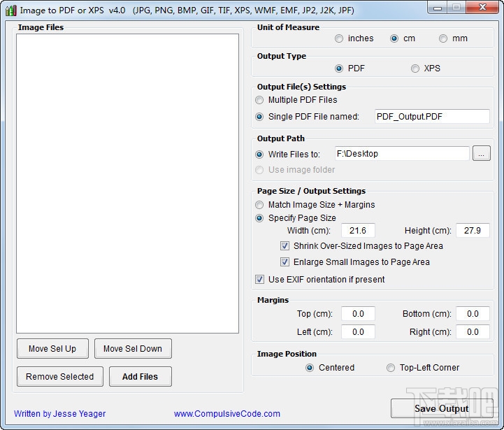The width and height of the screenshot is (504, 430).
Task: Click the app icon in title bar
Action: 10,10
